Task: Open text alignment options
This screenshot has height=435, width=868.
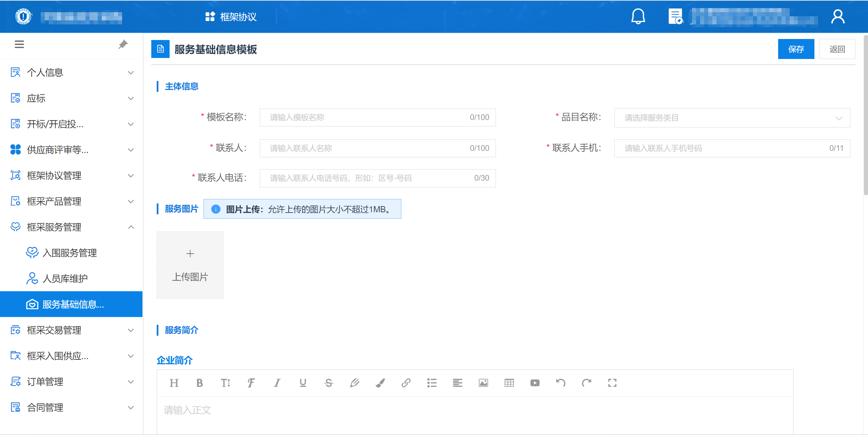Action: [x=458, y=383]
